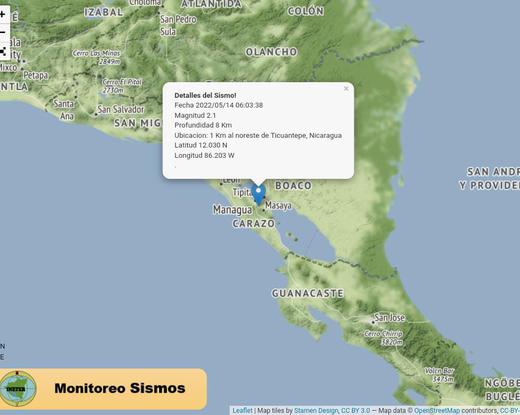Click the Masaya city label on map
The width and height of the screenshot is (520, 415).
pyautogui.click(x=278, y=205)
